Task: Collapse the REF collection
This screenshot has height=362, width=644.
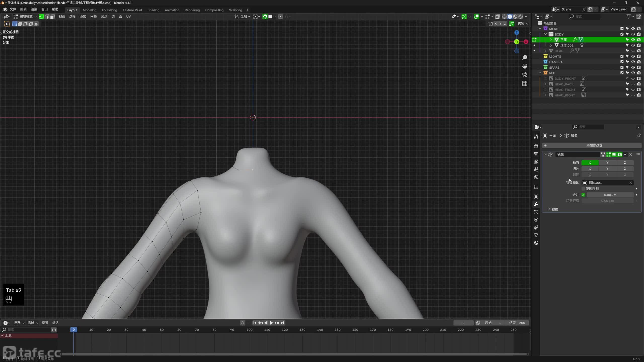Action: click(540, 73)
